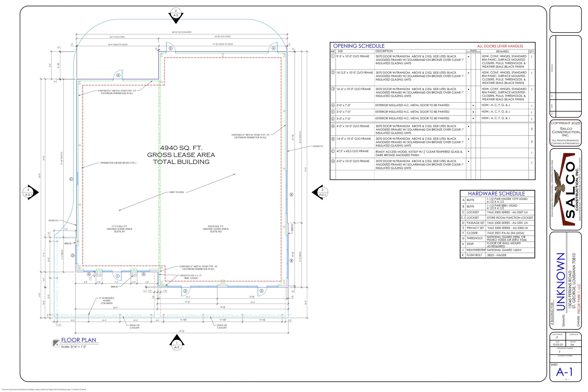Select the sheet number A-1 field
The height and width of the screenshot is (392, 588).
tap(564, 372)
